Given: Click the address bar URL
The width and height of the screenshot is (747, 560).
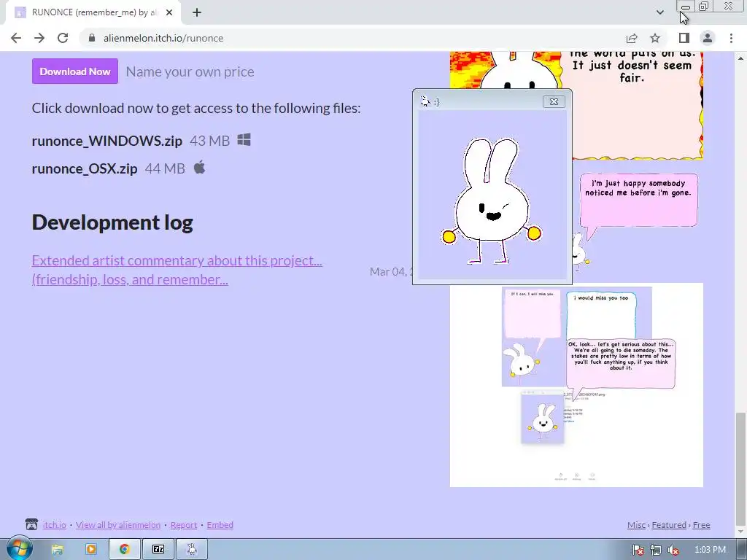Looking at the screenshot, I should (163, 38).
